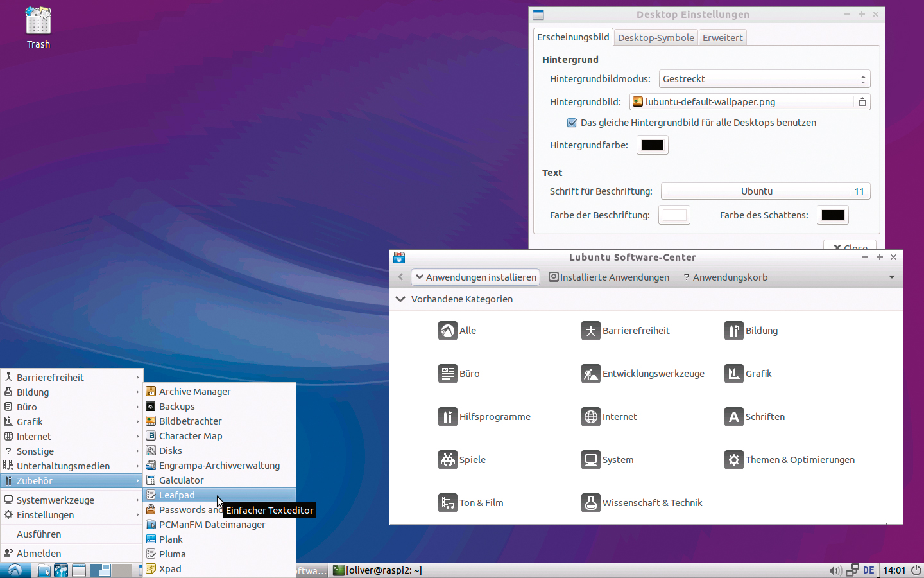Launch the web browser taskbar icon
Image resolution: width=924 pixels, height=578 pixels.
61,570
